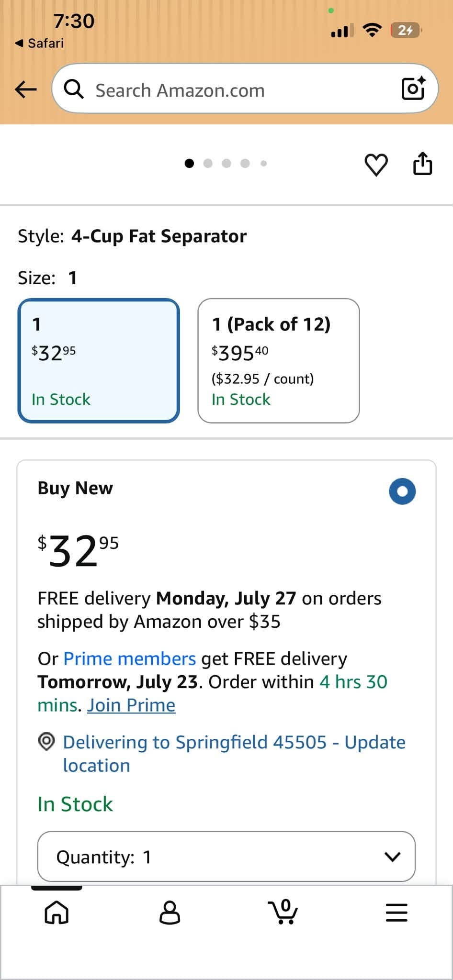Tap the back arrow icon
The width and height of the screenshot is (453, 980).
tap(26, 89)
